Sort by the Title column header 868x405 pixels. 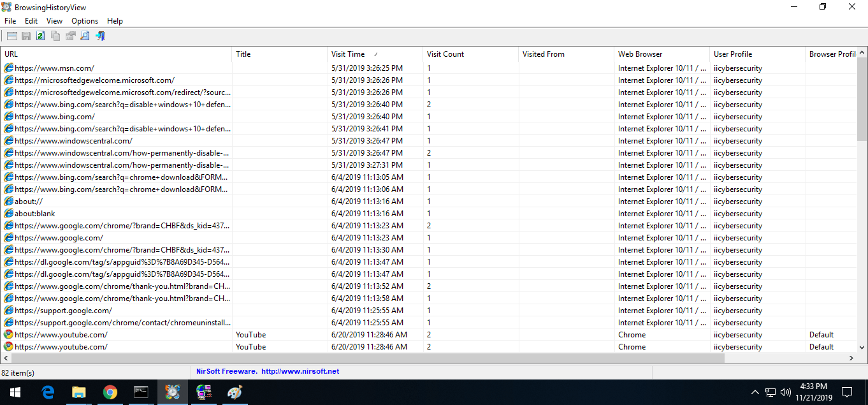(280, 54)
